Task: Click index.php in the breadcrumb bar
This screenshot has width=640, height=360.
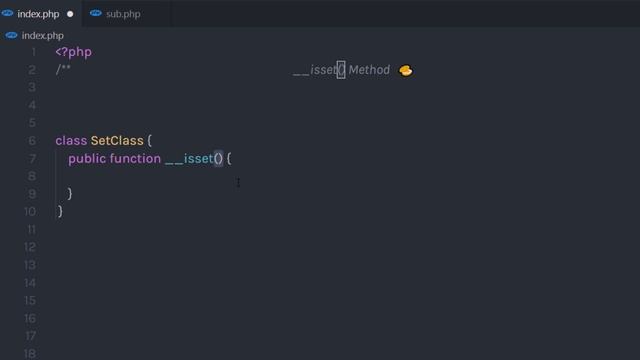Action: tap(42, 36)
